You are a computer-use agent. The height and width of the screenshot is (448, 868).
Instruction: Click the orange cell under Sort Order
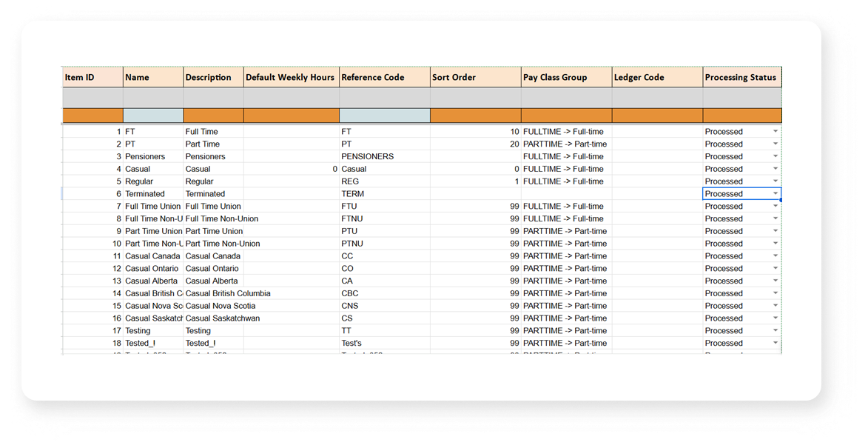click(x=475, y=116)
